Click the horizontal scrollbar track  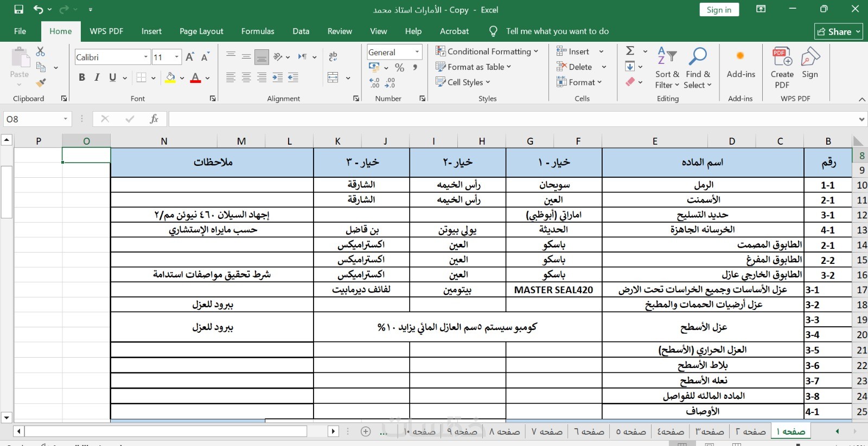click(x=165, y=431)
